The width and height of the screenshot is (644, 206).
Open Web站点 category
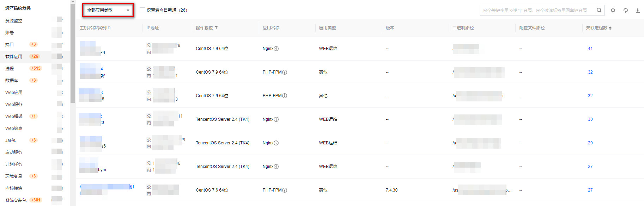14,128
